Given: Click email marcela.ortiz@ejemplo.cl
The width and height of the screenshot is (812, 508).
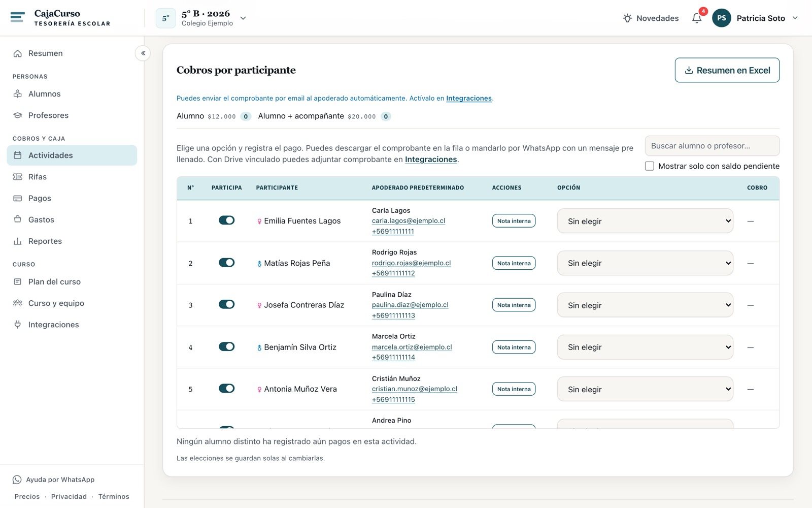Looking at the screenshot, I should click(x=412, y=347).
